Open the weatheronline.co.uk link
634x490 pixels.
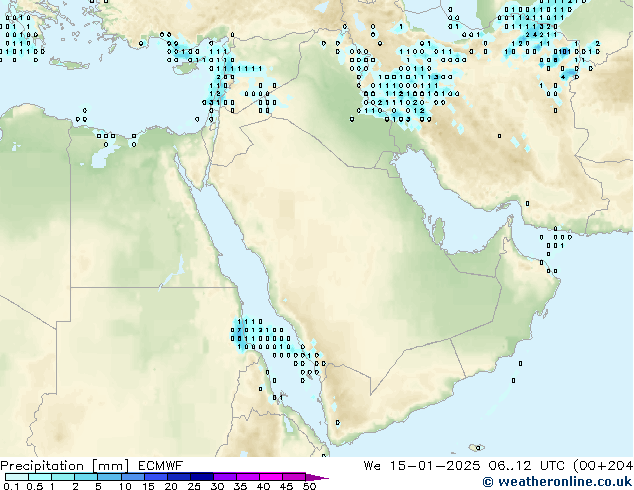point(565,482)
